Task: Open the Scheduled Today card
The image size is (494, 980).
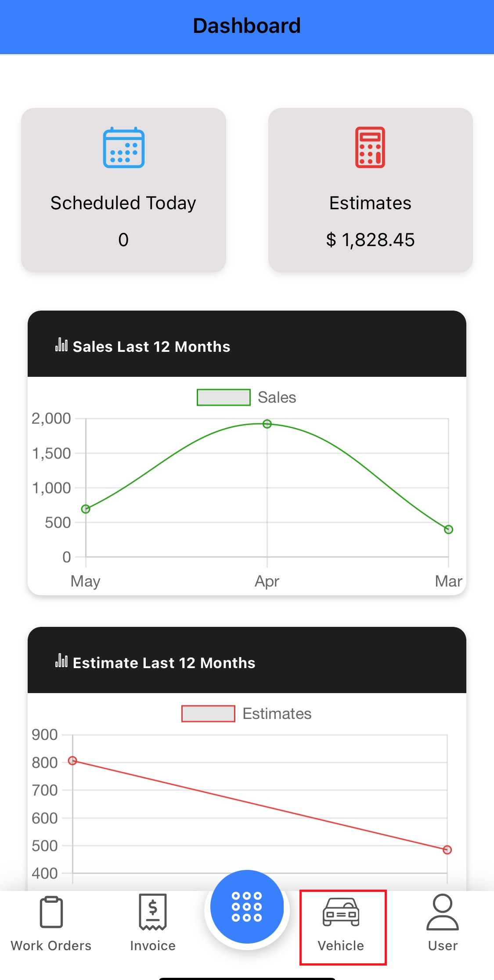Action: pos(123,190)
